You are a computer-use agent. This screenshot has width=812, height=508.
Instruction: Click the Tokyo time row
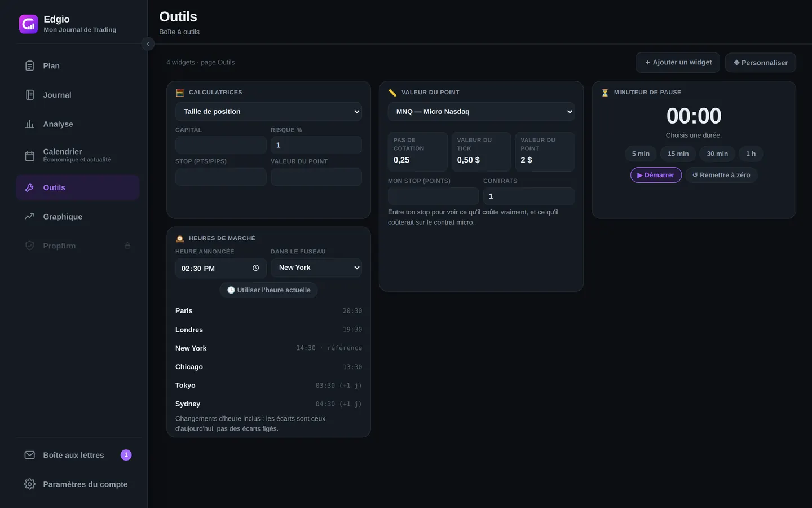(268, 386)
